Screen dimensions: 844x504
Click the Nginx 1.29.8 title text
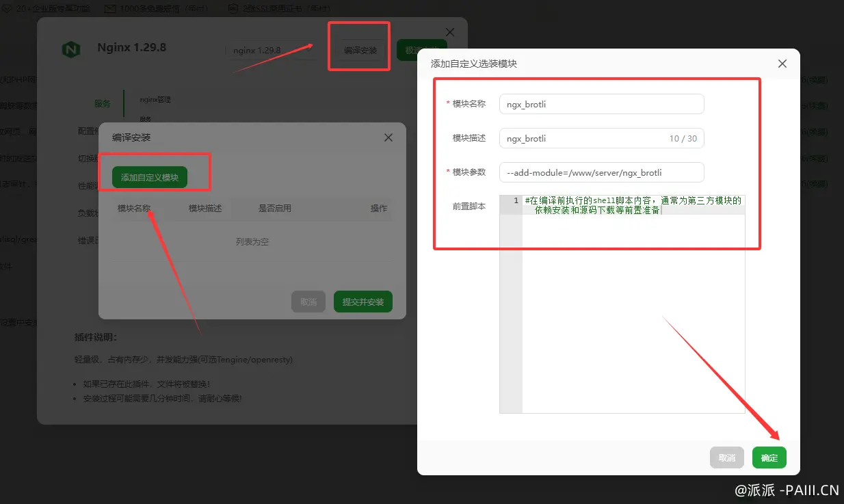click(131, 48)
